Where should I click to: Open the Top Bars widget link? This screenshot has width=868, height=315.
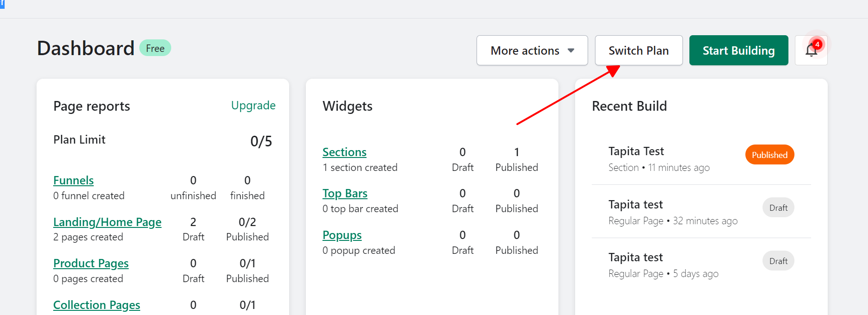pos(345,193)
